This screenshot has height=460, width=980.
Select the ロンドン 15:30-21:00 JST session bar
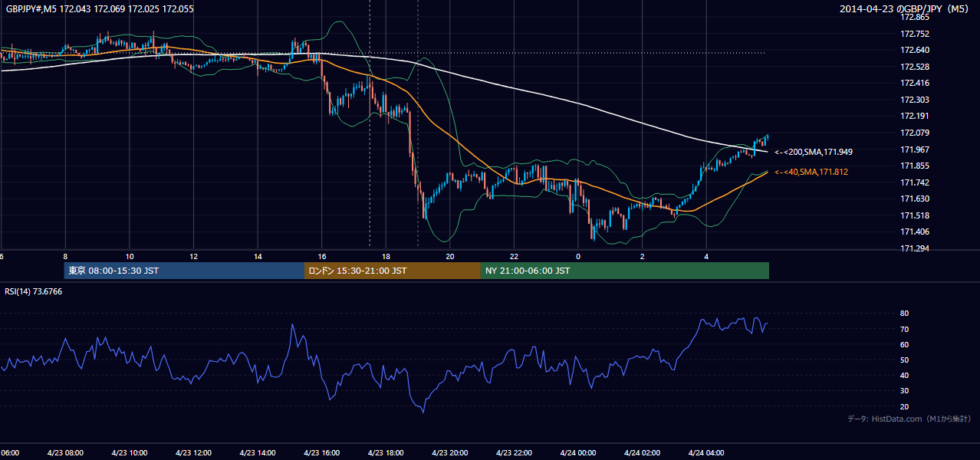tap(393, 271)
